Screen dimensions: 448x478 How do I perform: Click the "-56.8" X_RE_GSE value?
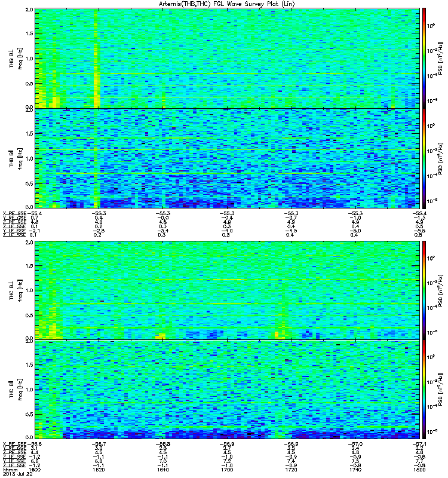tap(162, 444)
